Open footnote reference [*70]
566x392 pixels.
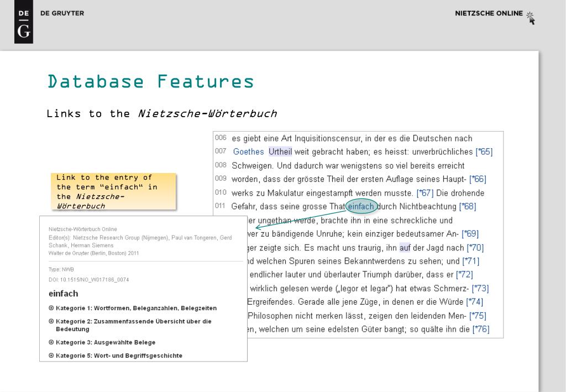point(475,248)
